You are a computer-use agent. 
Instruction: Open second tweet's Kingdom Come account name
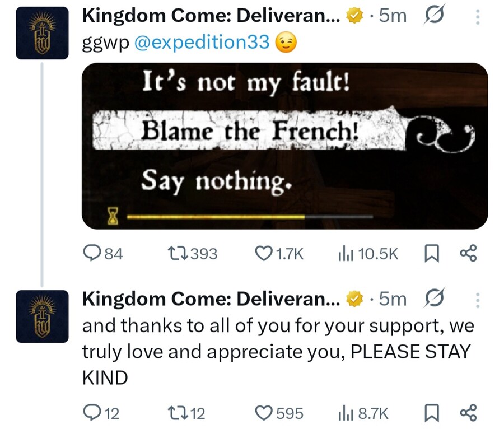[211, 300]
